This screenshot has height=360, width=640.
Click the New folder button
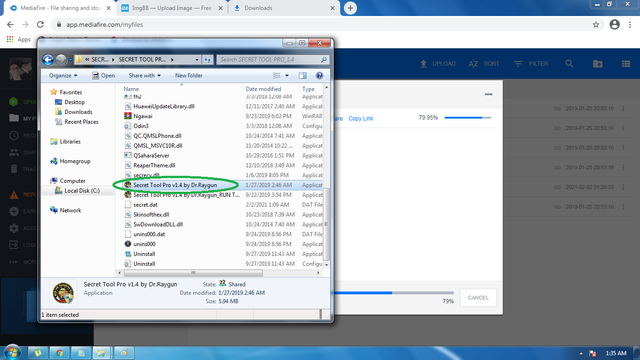[189, 76]
